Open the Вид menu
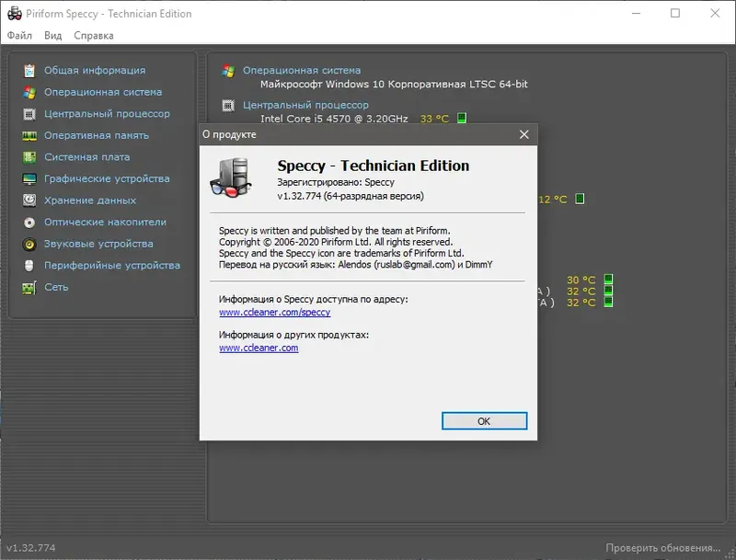Viewport: 736px width, 560px height. [x=53, y=36]
